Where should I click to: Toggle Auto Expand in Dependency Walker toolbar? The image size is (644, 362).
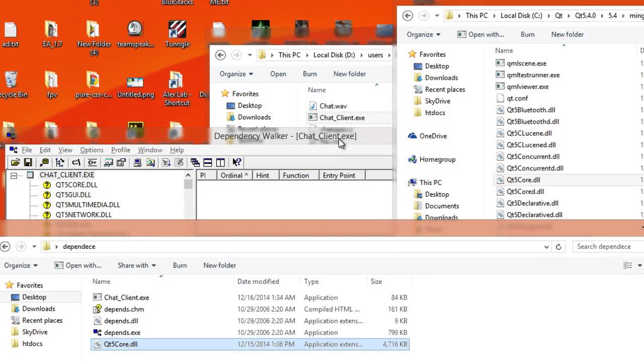[x=60, y=162]
